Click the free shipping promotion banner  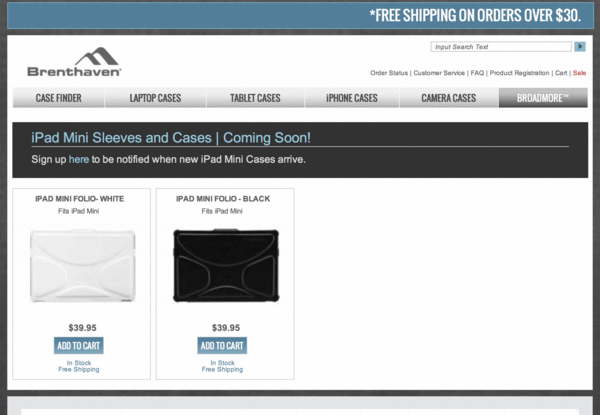tap(300, 16)
